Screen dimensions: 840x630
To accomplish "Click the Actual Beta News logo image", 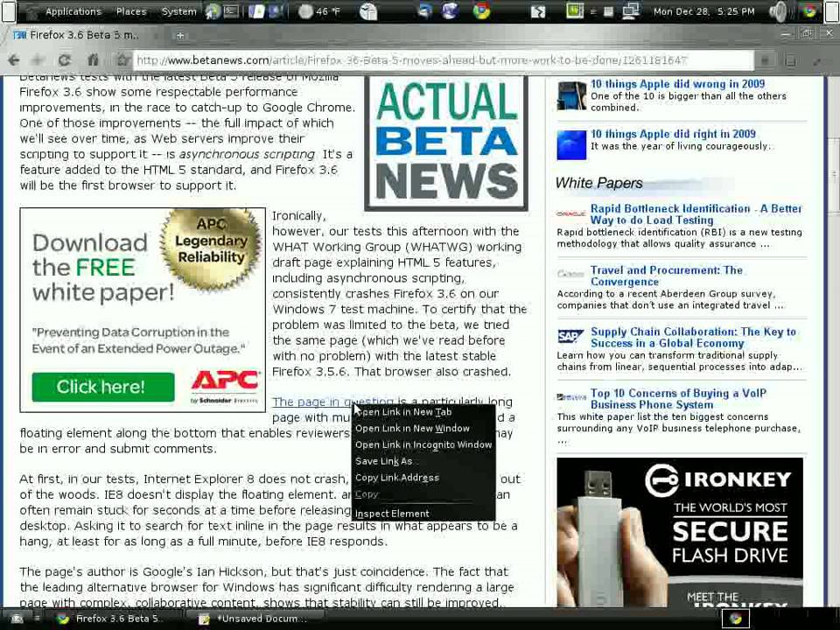I will coord(446,143).
